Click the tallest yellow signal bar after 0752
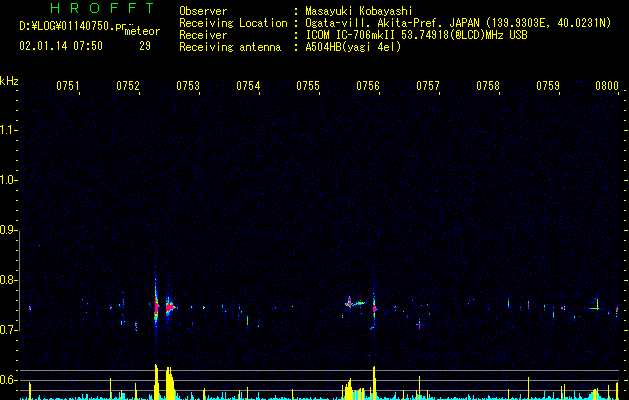The width and height of the screenshot is (629, 400). click(x=156, y=382)
